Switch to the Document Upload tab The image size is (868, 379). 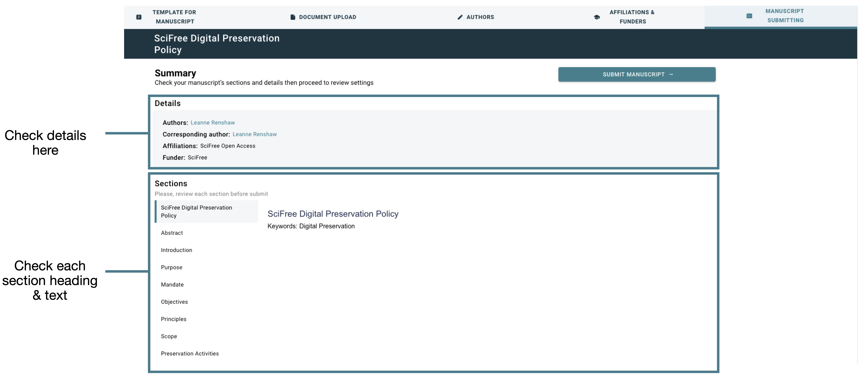pyautogui.click(x=323, y=17)
